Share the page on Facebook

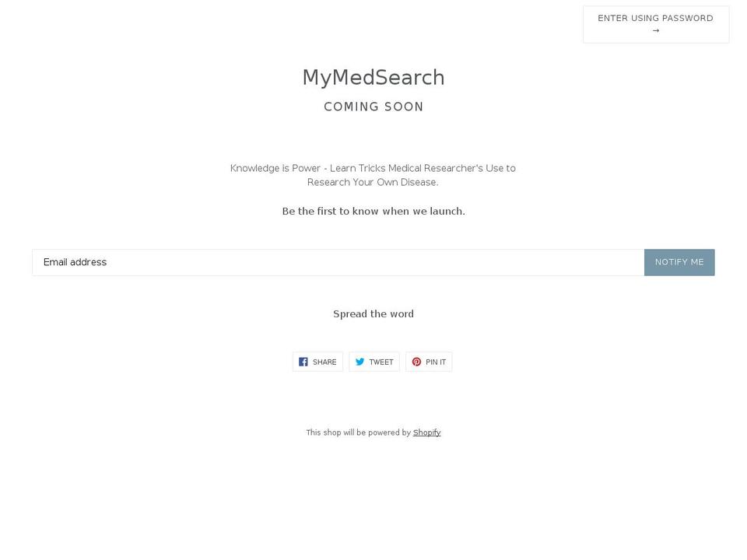(317, 362)
